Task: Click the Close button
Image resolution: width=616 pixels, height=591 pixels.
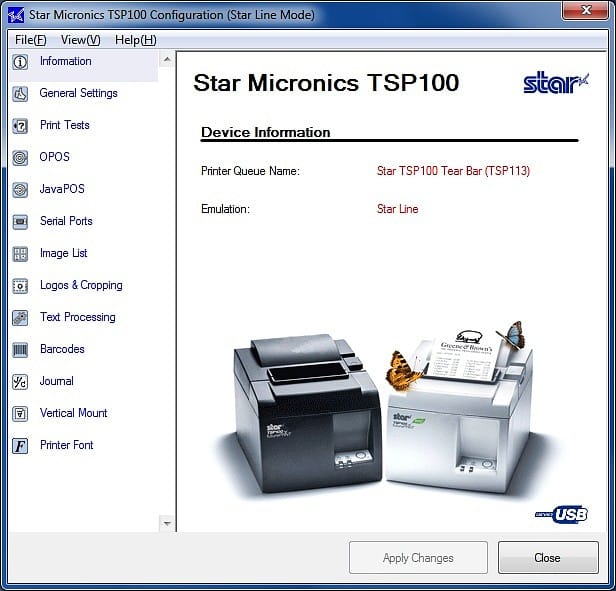Action: point(548,558)
